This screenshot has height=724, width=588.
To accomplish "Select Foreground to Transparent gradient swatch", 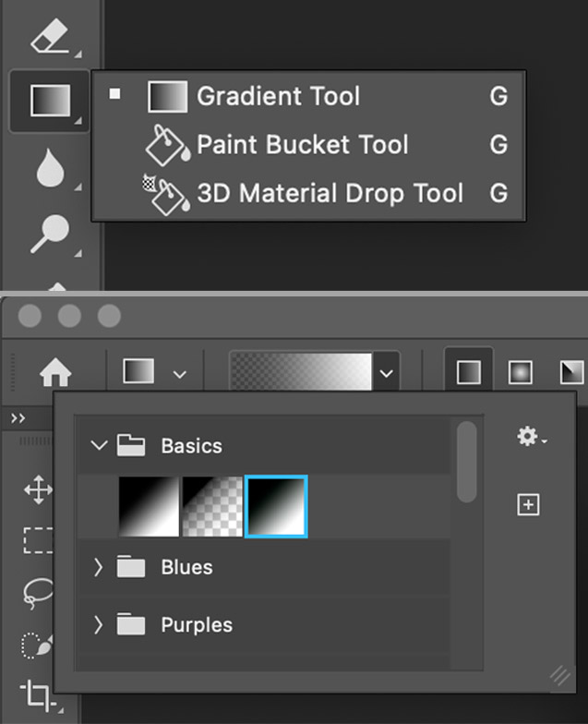I will pyautogui.click(x=212, y=506).
